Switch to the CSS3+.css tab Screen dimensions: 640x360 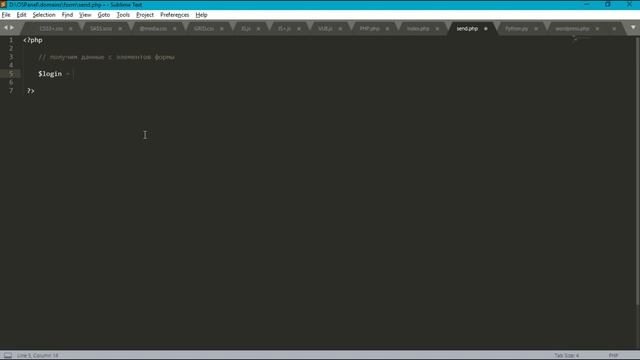click(51, 29)
